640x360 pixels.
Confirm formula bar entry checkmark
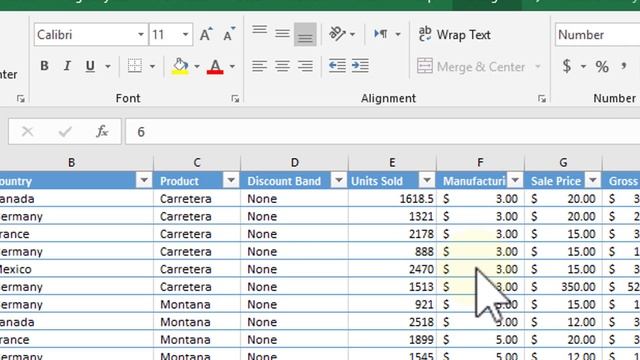click(x=65, y=131)
